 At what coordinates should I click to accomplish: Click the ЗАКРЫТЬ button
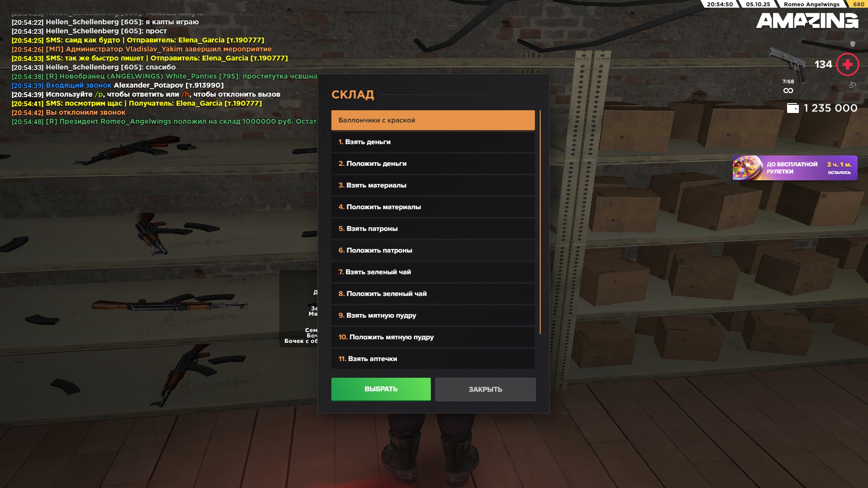pos(485,389)
